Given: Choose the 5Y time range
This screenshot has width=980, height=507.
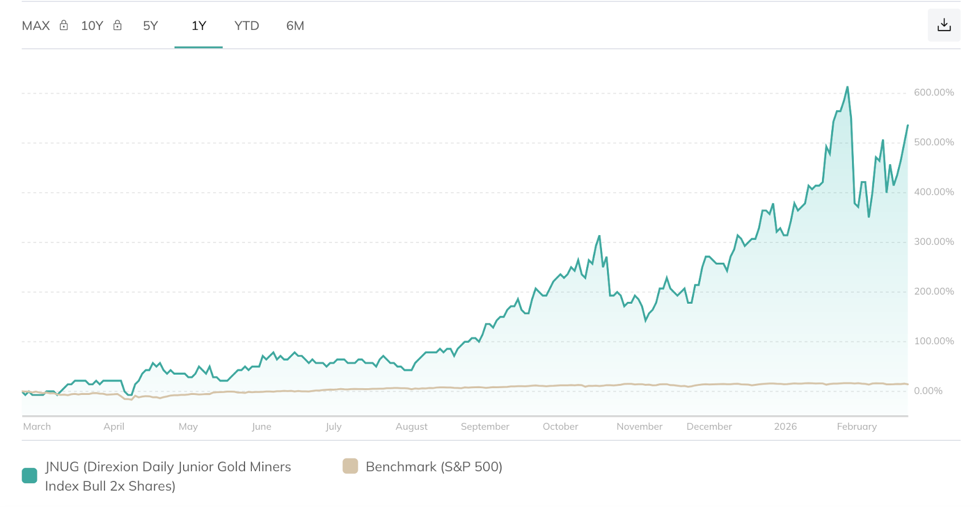Looking at the screenshot, I should coord(150,26).
